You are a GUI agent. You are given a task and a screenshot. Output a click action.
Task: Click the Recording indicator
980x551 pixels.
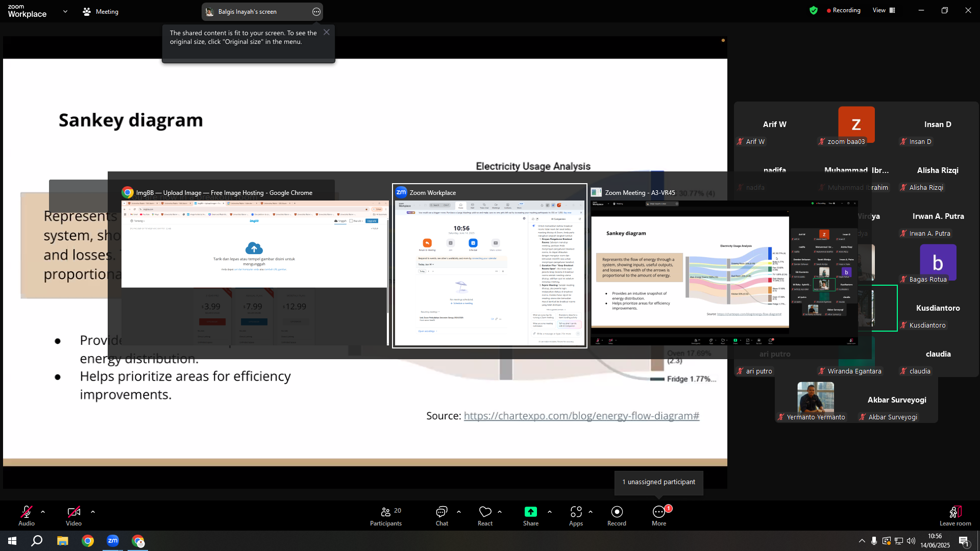click(x=844, y=10)
